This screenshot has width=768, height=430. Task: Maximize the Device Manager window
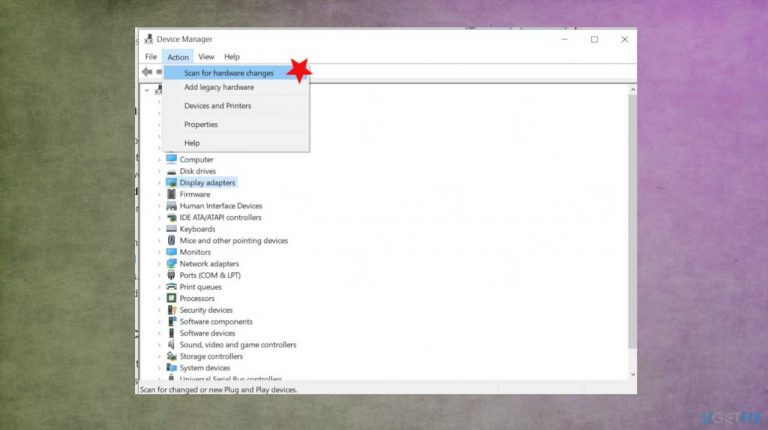point(594,39)
